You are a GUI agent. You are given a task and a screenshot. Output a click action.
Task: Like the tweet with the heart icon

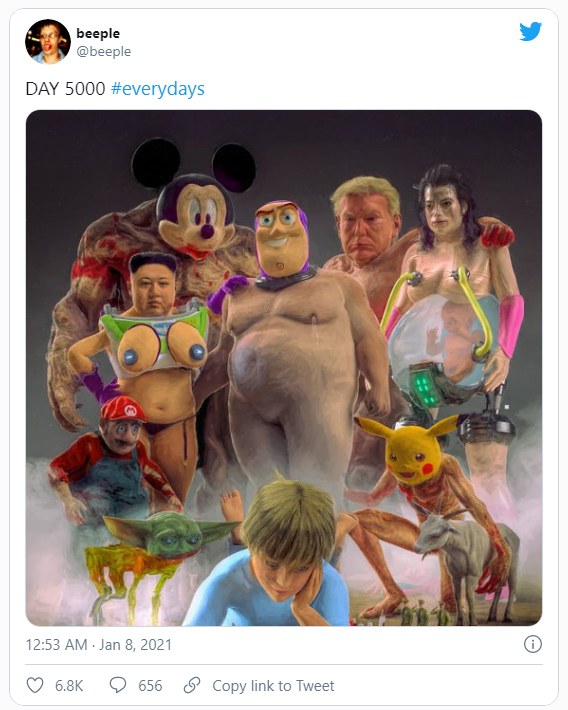(35, 685)
